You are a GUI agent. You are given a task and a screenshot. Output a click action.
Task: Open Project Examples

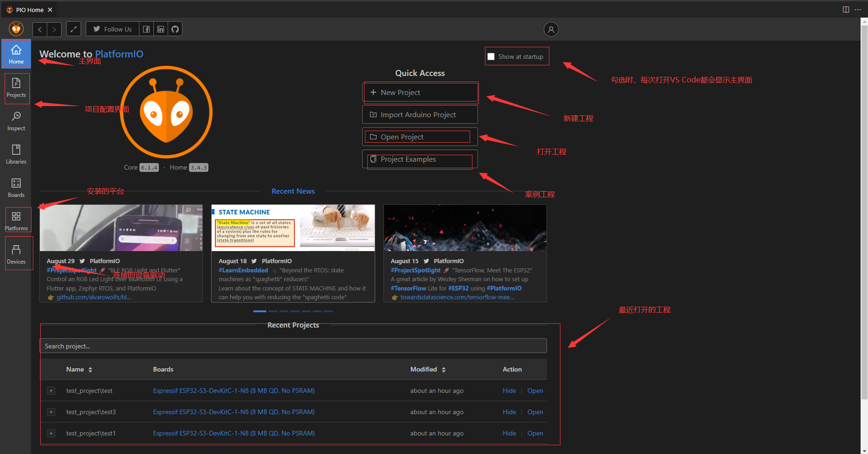pyautogui.click(x=420, y=159)
